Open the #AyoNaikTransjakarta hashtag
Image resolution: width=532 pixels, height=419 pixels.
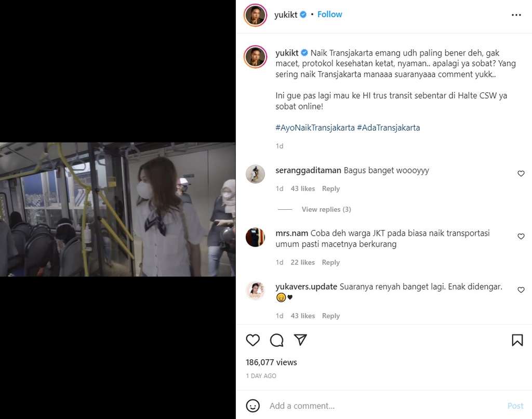pos(315,128)
